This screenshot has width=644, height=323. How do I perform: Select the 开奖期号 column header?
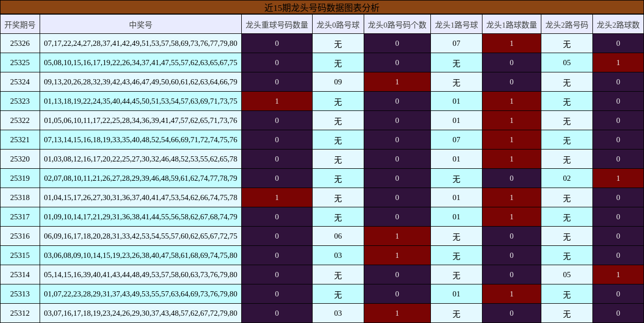21,24
